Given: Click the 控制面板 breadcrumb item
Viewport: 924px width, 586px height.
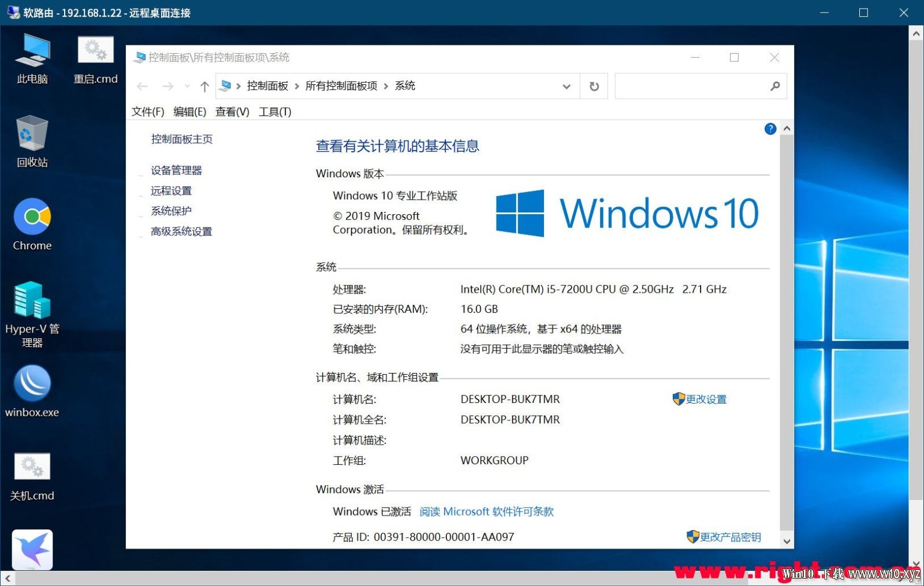Looking at the screenshot, I should tap(267, 86).
